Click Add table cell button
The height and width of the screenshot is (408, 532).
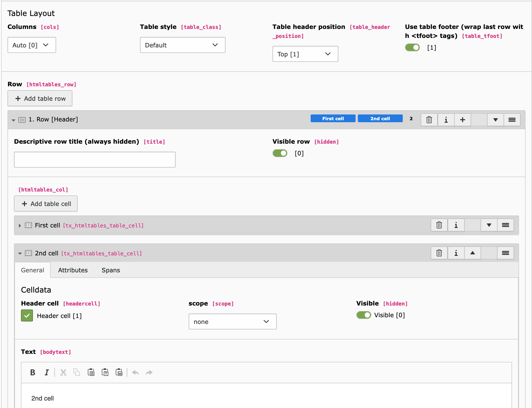pyautogui.click(x=46, y=204)
